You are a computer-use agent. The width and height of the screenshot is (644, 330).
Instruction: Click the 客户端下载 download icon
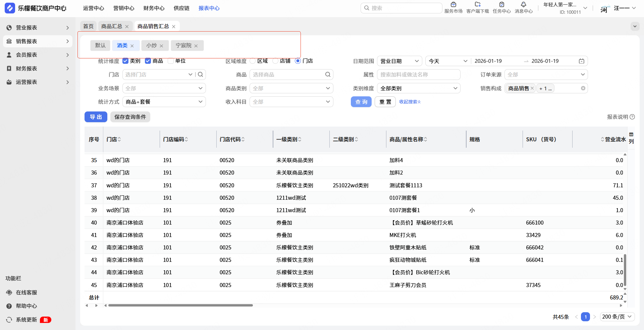[478, 5]
